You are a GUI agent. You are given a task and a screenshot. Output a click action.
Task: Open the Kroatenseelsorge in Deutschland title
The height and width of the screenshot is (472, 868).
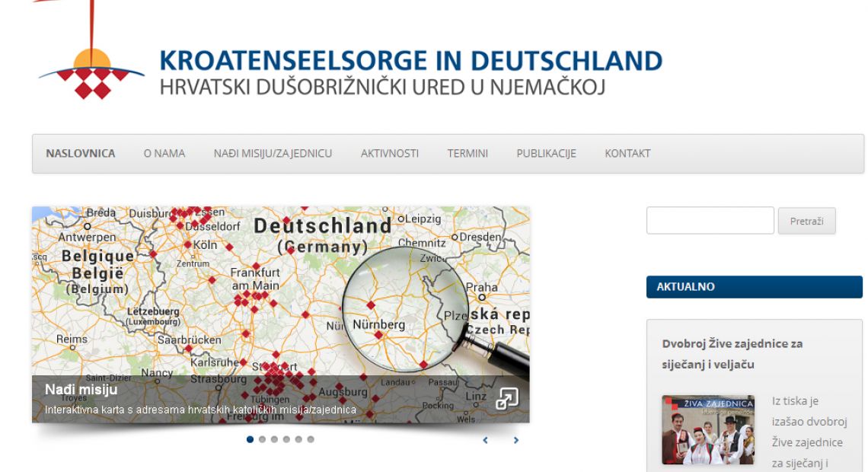click(410, 60)
